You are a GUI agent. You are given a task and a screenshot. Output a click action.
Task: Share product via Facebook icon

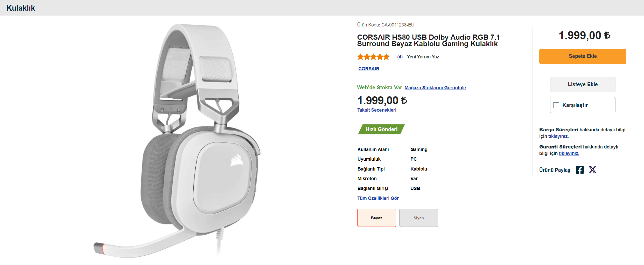[580, 170]
